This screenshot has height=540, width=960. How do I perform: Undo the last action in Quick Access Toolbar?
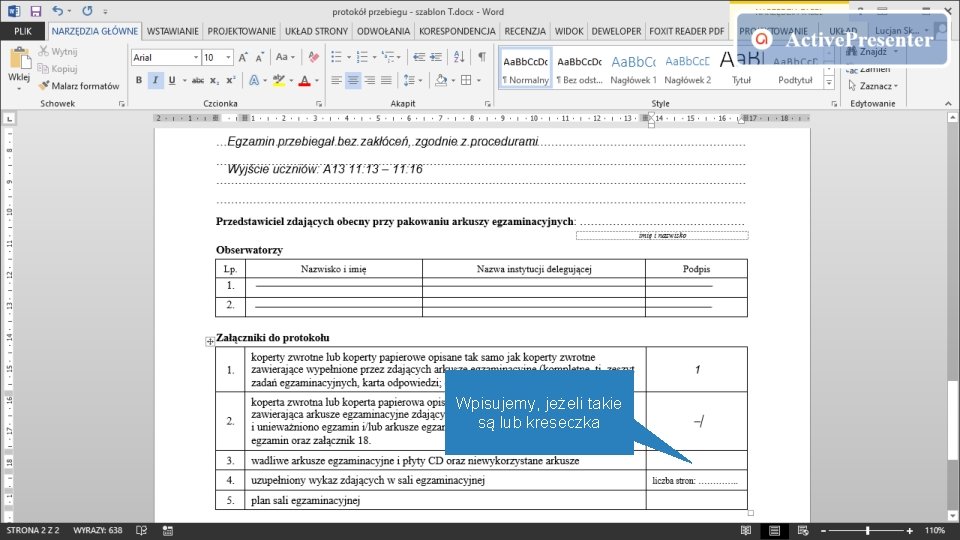click(58, 11)
